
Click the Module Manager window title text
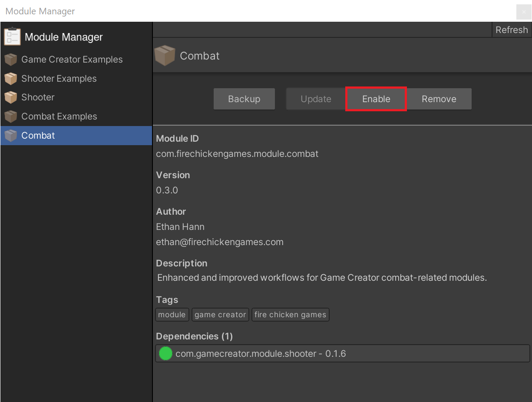click(40, 11)
